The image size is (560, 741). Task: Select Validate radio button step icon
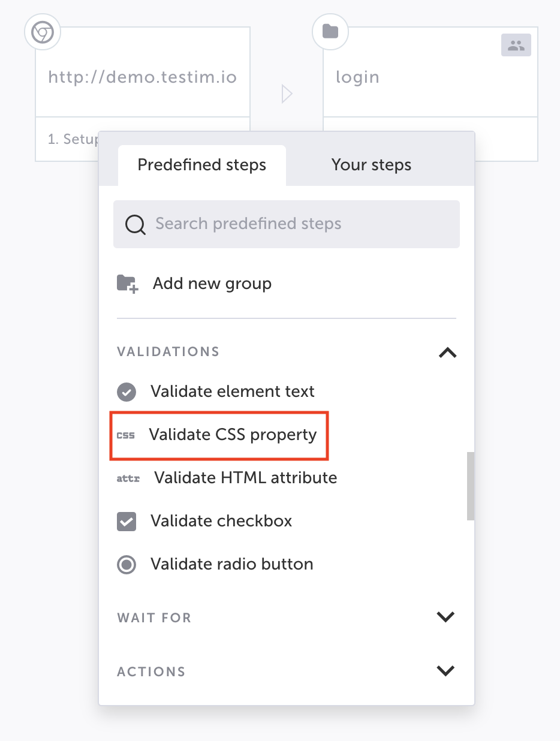pyautogui.click(x=127, y=565)
